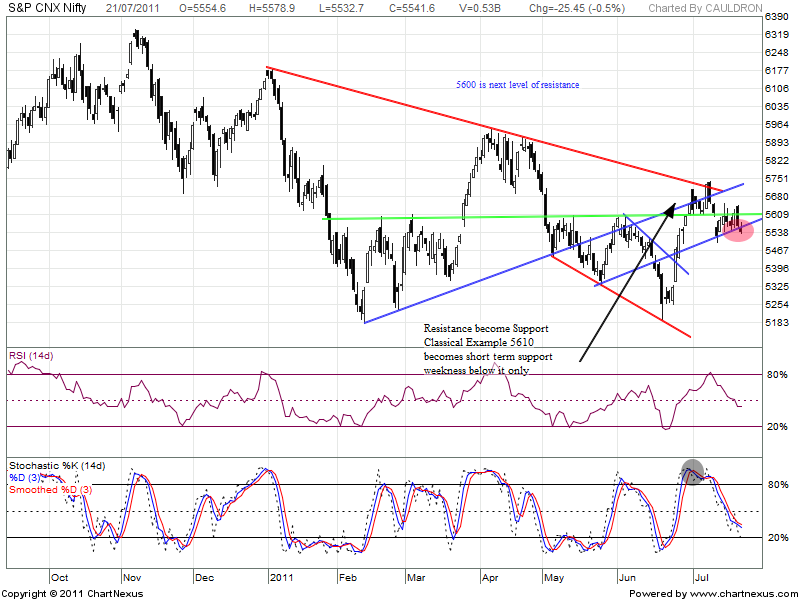Select the Stochastic %K (14d) indicator label
The image size is (800, 600).
57,465
